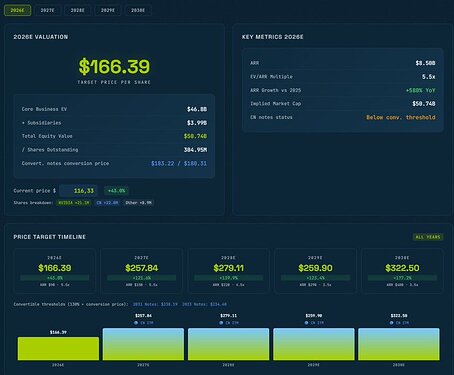Click the 'KEY METRICS 2026E' panel heading
This screenshot has width=454, height=375.
[273, 37]
